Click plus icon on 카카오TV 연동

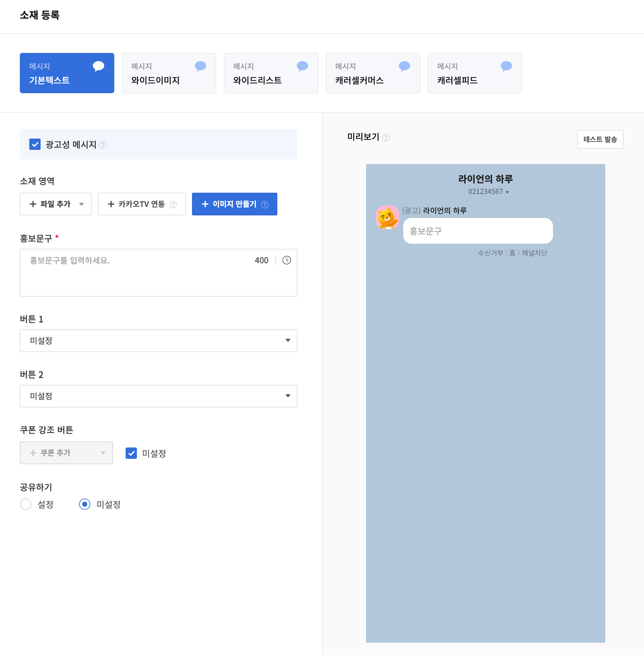(111, 204)
